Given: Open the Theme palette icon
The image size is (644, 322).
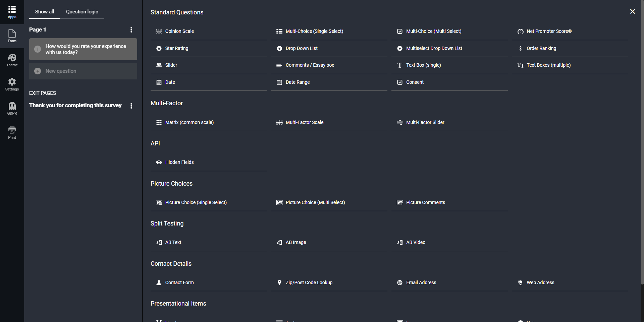Looking at the screenshot, I should [12, 58].
